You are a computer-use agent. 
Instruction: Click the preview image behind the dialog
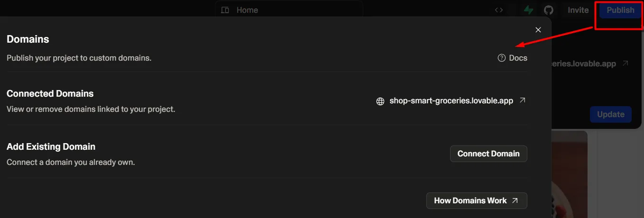(x=569, y=175)
